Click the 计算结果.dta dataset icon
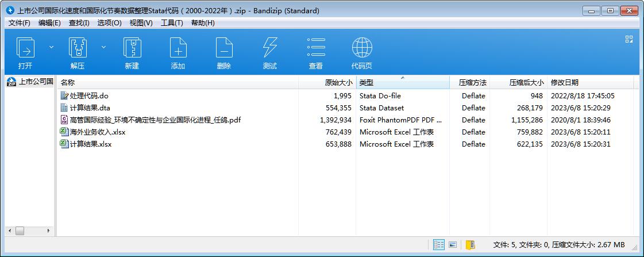The height and width of the screenshot is (257, 644). [64, 108]
